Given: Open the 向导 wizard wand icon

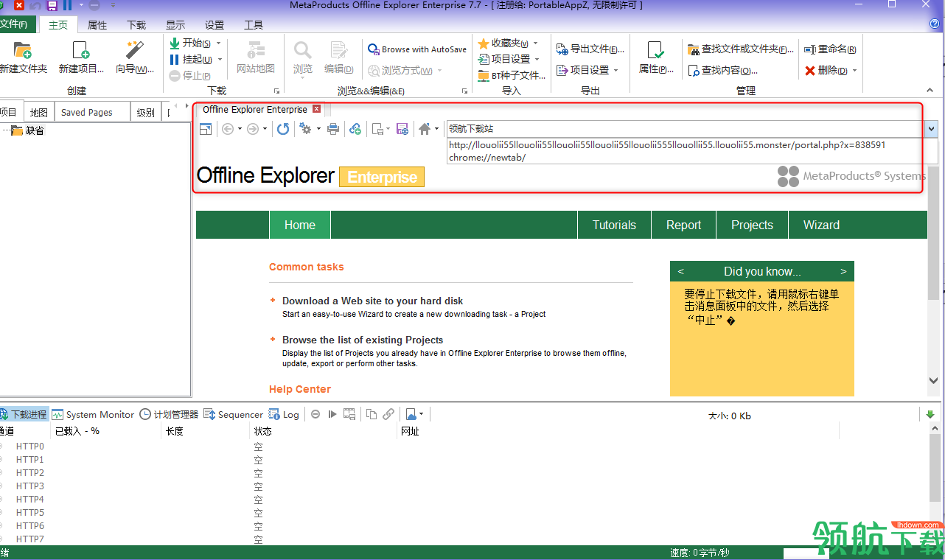Looking at the screenshot, I should pos(134,50).
